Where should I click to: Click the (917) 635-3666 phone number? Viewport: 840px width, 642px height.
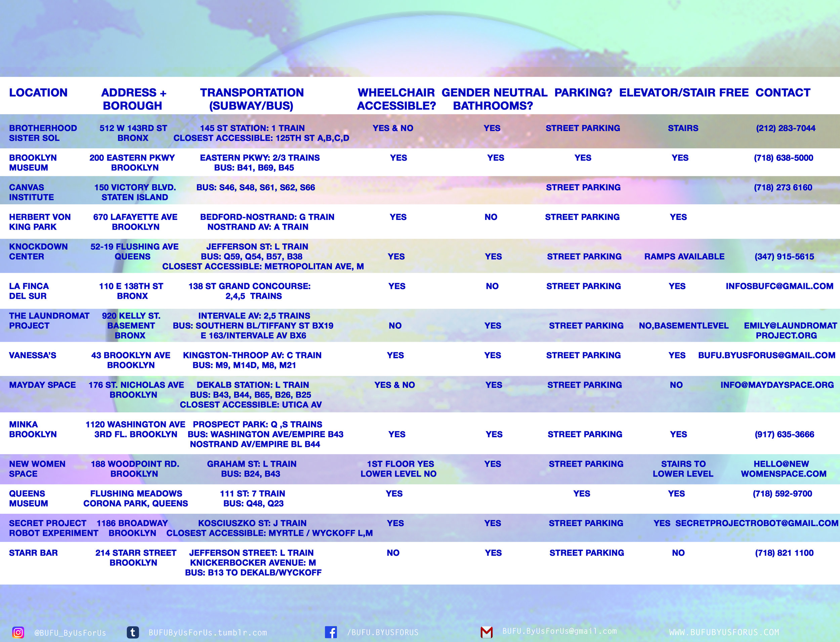(x=784, y=434)
